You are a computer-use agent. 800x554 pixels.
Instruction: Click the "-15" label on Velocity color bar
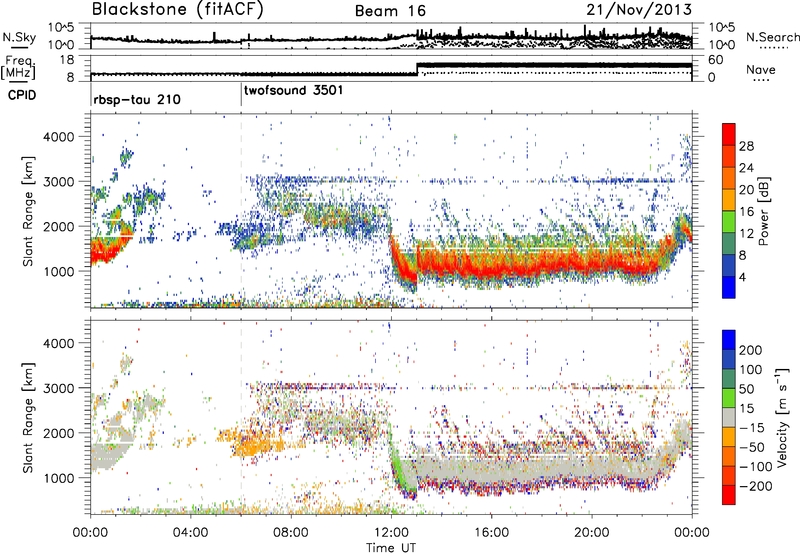coord(752,428)
